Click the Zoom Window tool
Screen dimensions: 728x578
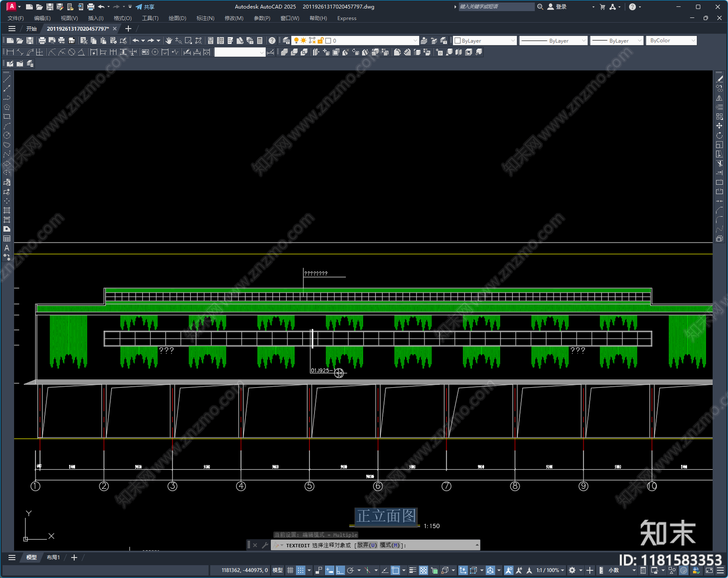click(x=188, y=41)
